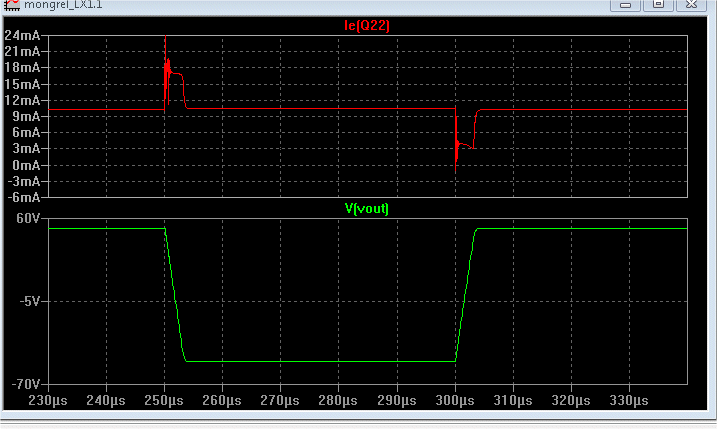Image resolution: width=717 pixels, height=429 pixels.
Task: Click the Ie(Q22) trace label
Action: 367,26
